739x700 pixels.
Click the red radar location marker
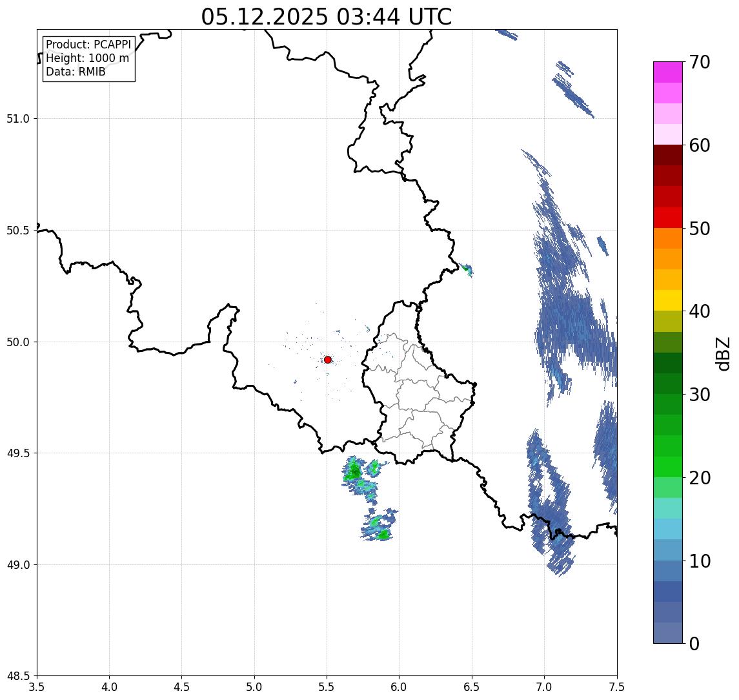pos(328,360)
